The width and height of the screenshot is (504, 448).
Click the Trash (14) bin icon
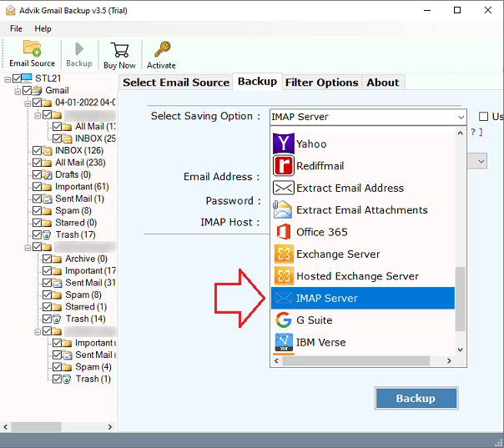coord(57,319)
